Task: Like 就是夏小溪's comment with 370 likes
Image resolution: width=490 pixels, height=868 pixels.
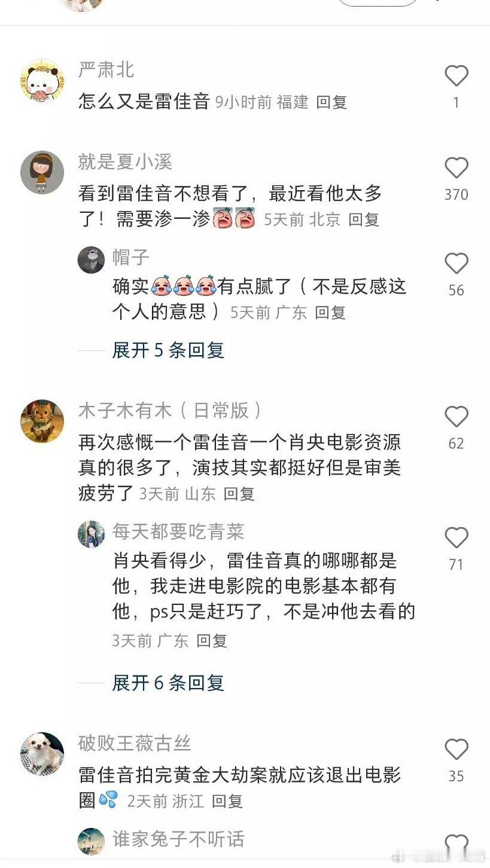Action: (456, 168)
